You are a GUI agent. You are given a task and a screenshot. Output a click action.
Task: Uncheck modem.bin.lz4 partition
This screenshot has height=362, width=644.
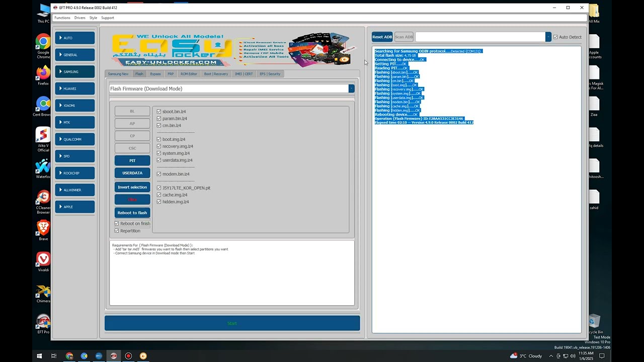pos(159,174)
